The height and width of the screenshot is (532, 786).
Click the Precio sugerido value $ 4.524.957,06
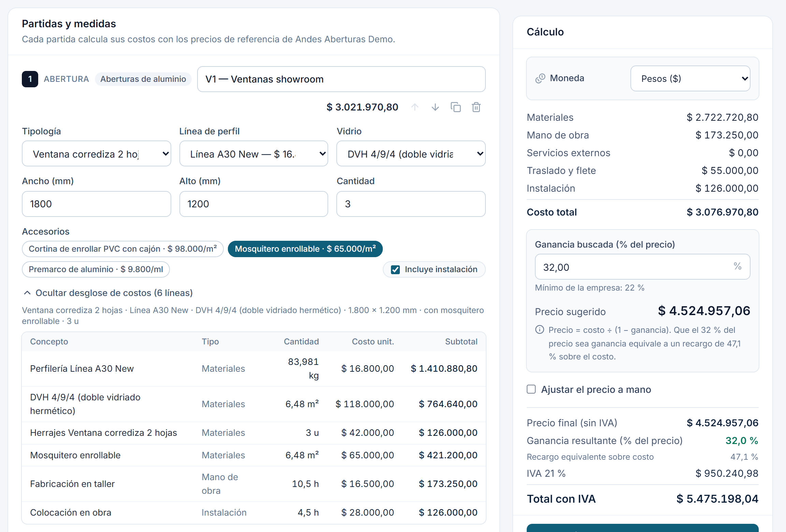(x=704, y=311)
